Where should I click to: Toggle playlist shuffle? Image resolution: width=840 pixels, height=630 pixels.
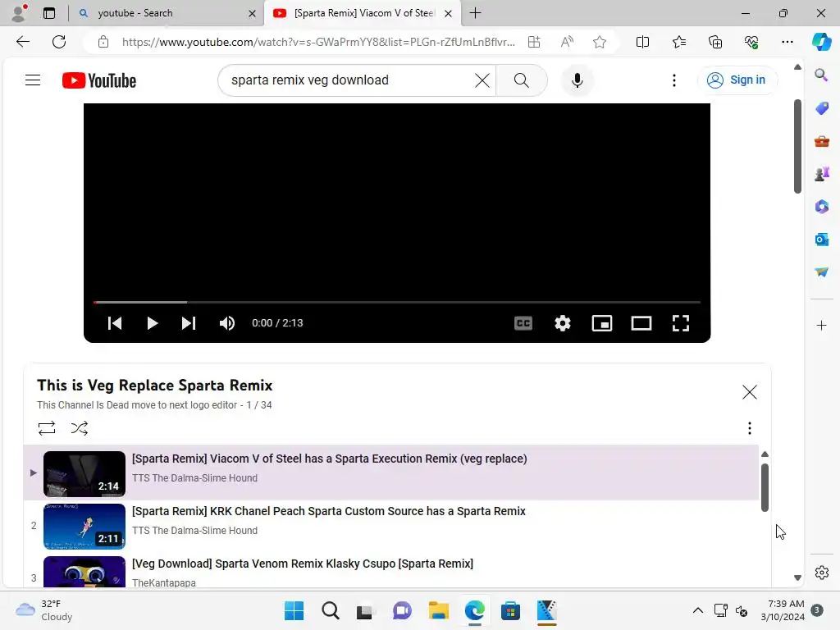(x=80, y=428)
